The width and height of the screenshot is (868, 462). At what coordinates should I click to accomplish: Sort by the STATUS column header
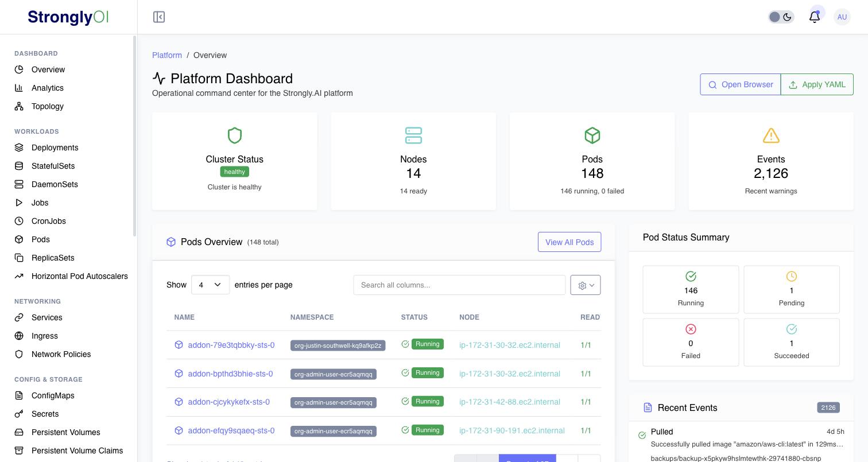pyautogui.click(x=414, y=317)
